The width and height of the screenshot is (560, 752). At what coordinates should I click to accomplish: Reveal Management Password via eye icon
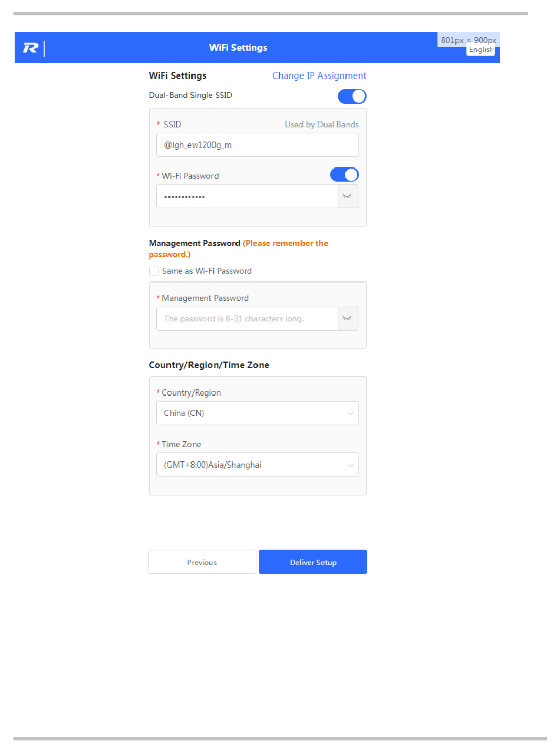348,318
